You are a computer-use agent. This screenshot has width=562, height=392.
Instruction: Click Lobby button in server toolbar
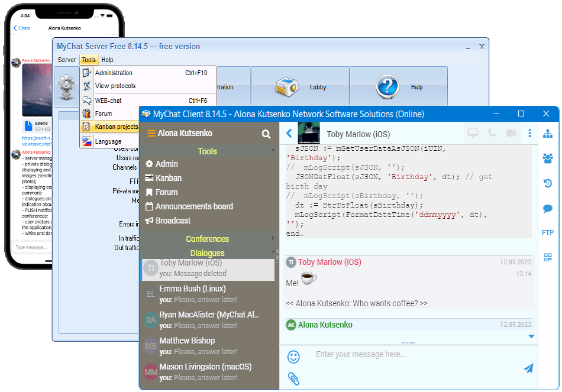click(301, 86)
